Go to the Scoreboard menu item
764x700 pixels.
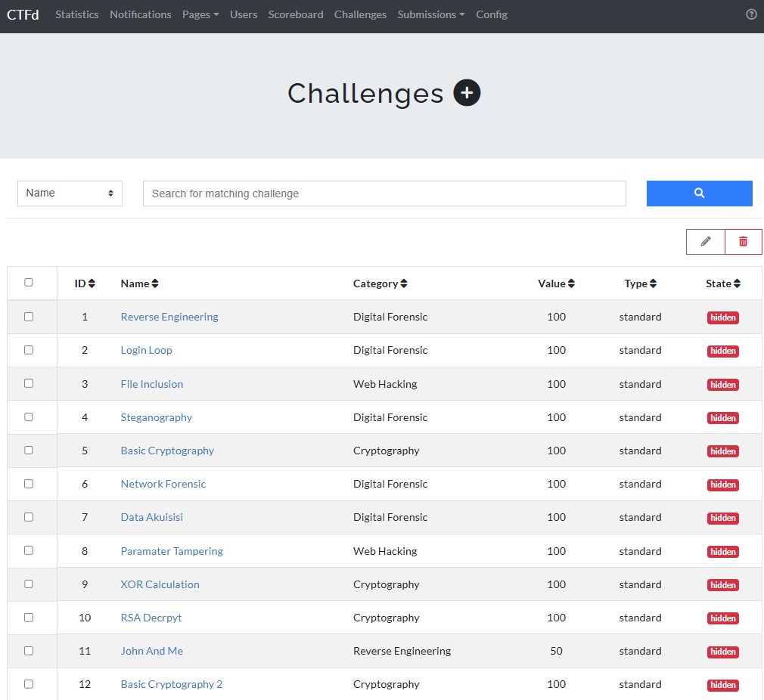(x=295, y=14)
